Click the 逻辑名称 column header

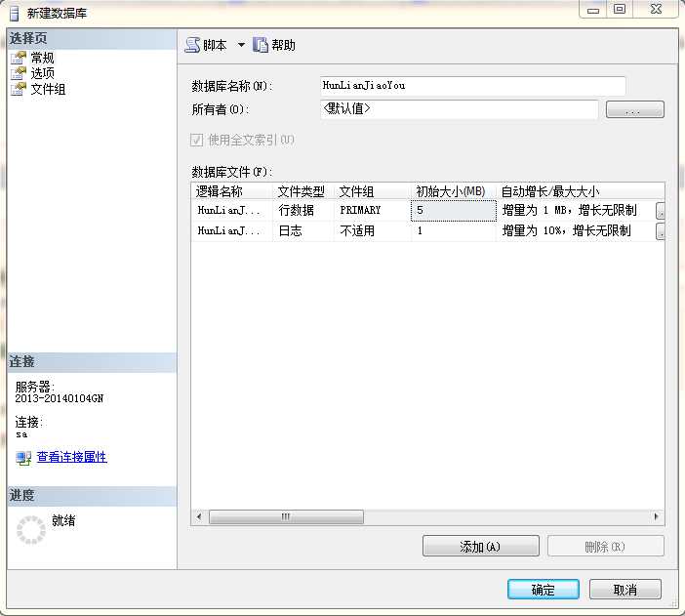pyautogui.click(x=231, y=191)
